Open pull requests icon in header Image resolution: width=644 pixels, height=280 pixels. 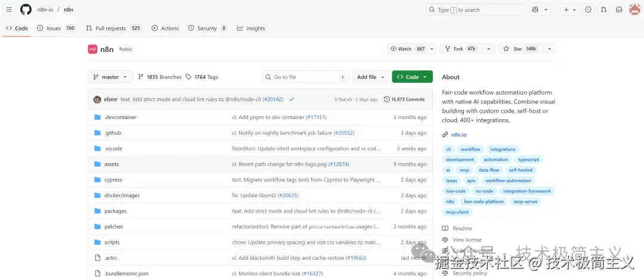(603, 10)
